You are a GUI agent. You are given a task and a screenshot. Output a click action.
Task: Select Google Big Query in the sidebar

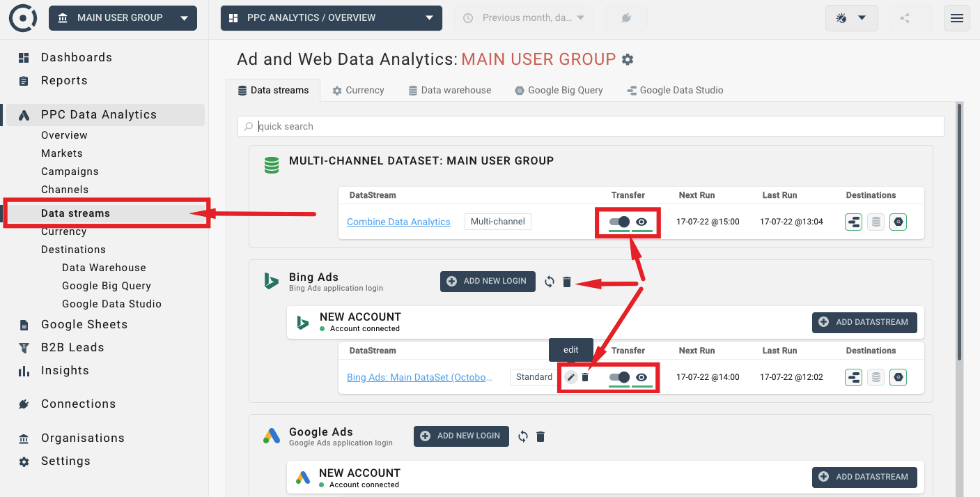(107, 286)
